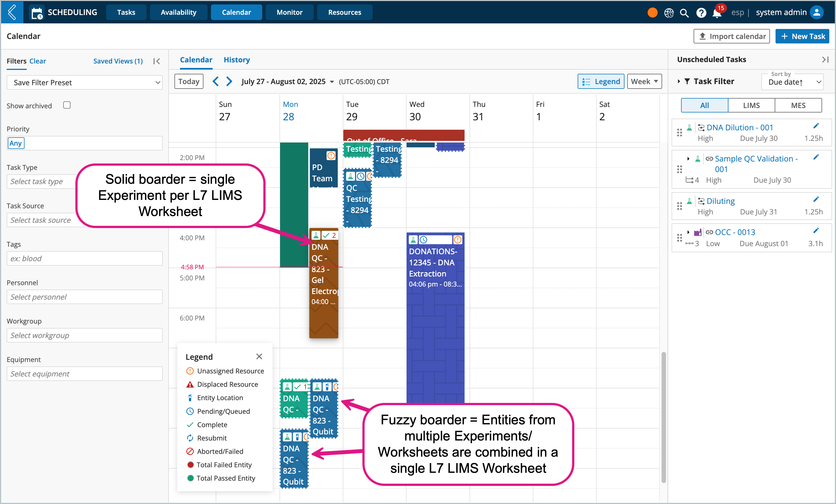The image size is (836, 504).
Task: Collapse the Filters panel arrow
Action: 156,61
